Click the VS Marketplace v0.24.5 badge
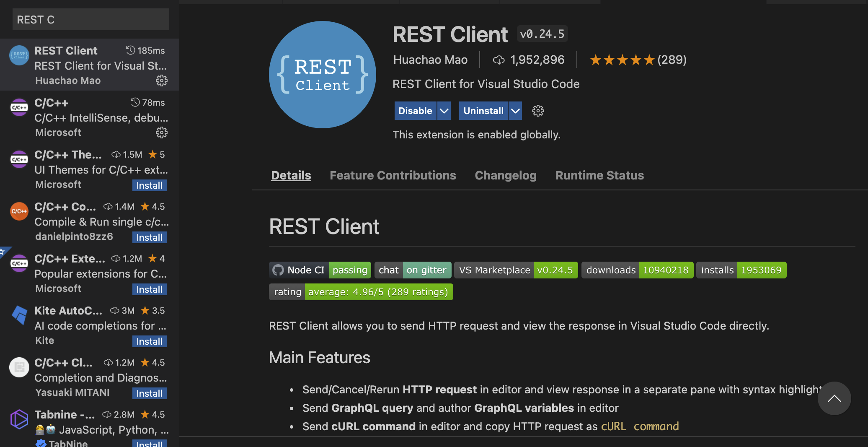 pos(516,270)
